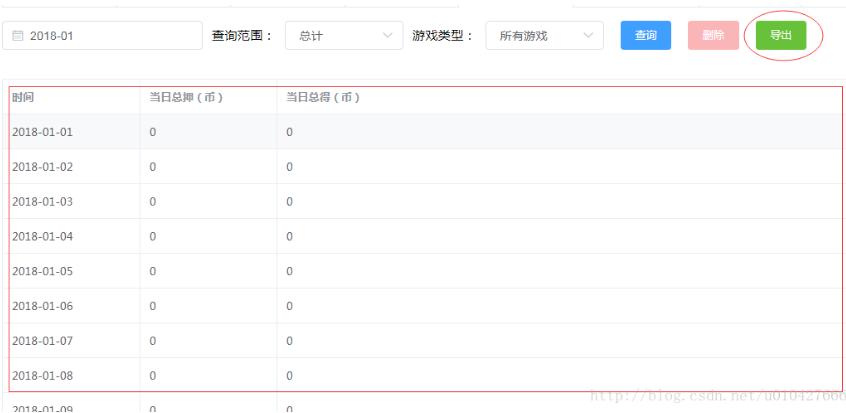
Task: Select the row dated 2018-01-08
Action: 42,376
